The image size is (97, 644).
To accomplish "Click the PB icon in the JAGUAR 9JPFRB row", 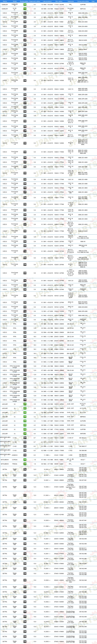I will pos(25,429).
